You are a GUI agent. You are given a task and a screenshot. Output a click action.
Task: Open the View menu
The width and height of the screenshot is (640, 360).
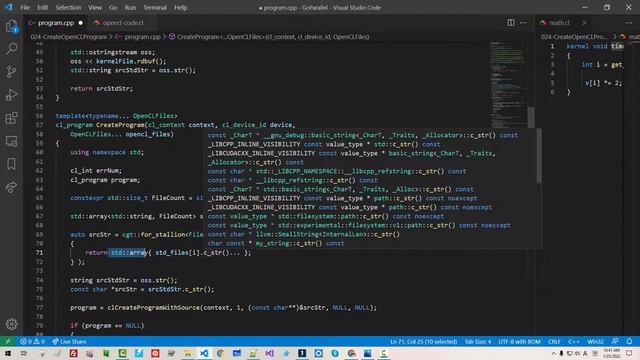(95, 7)
